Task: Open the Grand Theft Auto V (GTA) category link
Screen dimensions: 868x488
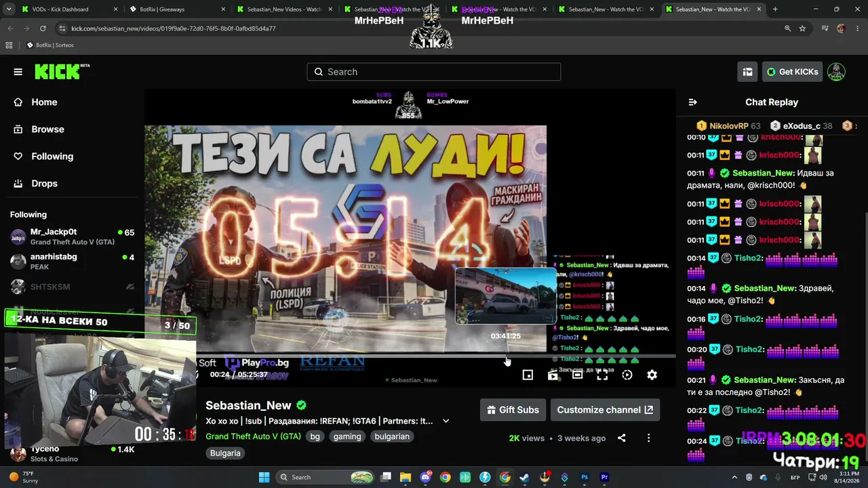Action: tap(253, 436)
